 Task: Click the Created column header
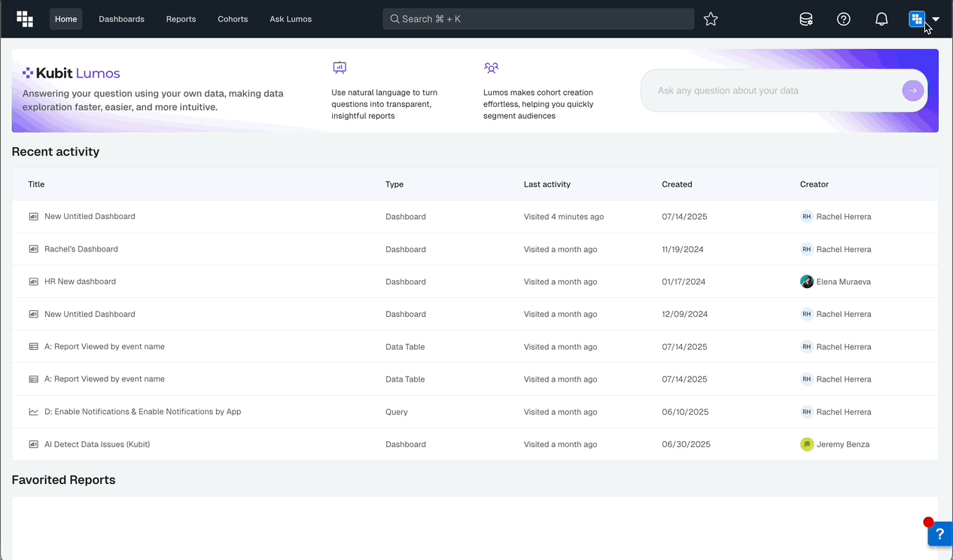pyautogui.click(x=677, y=184)
